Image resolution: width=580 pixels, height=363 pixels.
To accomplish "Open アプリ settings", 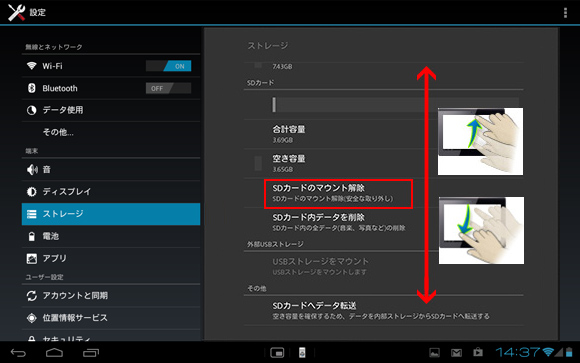I will pos(111,258).
